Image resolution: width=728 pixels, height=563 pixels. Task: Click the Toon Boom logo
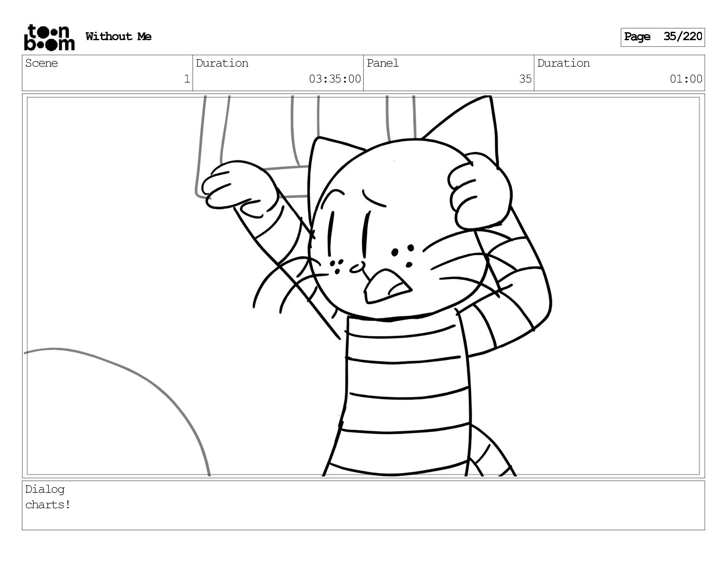pos(49,38)
